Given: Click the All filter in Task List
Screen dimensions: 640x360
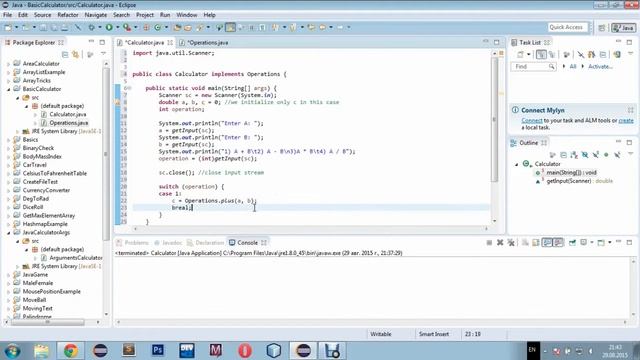Looking at the screenshot, I should pos(573,67).
